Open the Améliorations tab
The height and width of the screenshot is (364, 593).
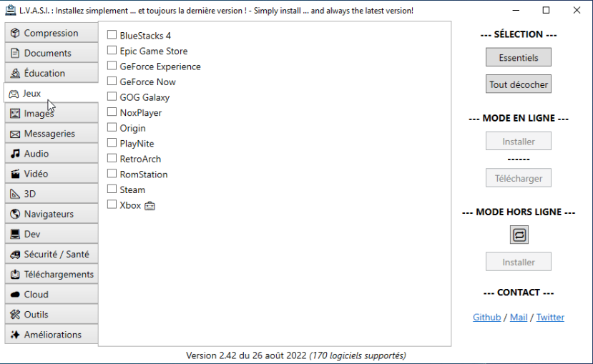click(52, 335)
